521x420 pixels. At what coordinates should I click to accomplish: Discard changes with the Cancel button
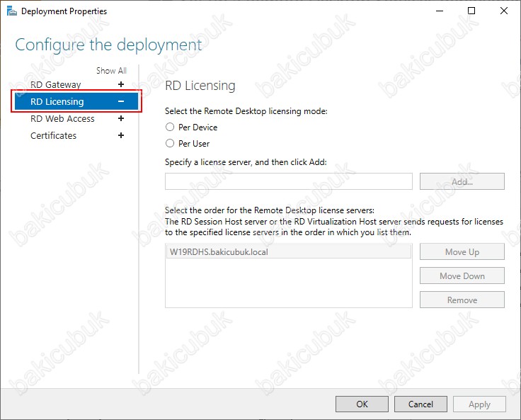(420, 404)
